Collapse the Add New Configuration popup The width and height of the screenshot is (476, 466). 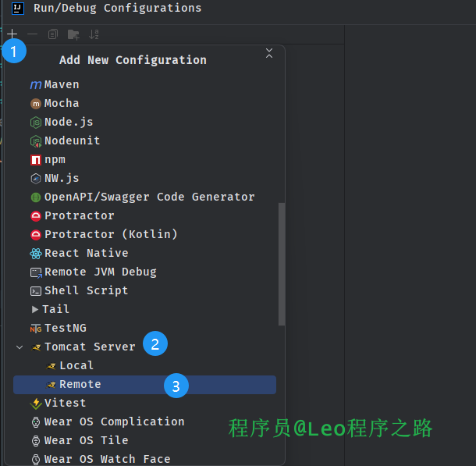point(269,53)
